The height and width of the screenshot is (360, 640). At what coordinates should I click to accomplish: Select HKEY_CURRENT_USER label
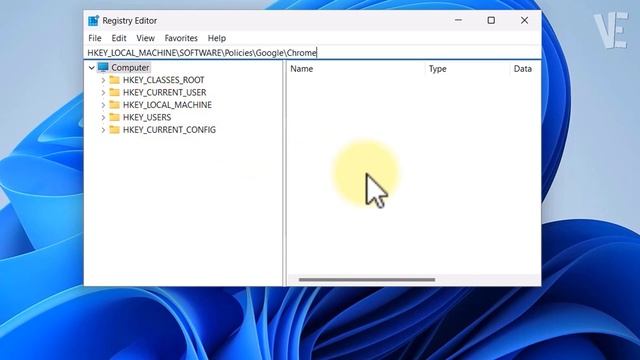pyautogui.click(x=164, y=92)
